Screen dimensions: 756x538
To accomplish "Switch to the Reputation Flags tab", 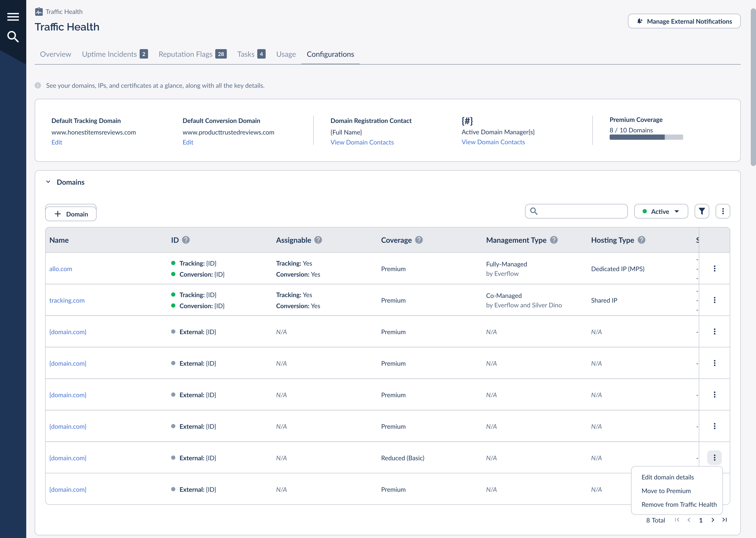I will [193, 54].
